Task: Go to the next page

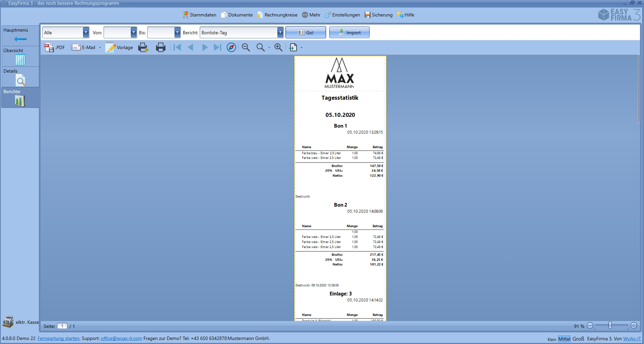Action: click(x=204, y=47)
